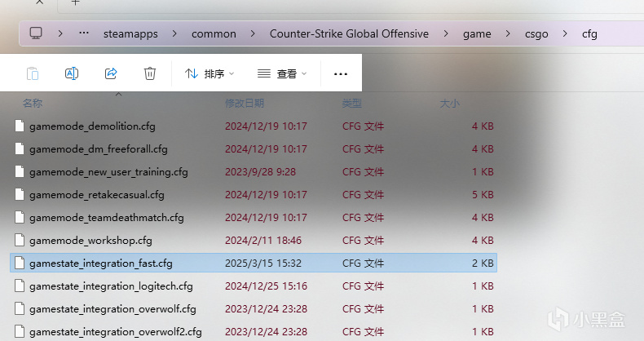Open the 排序 sort dropdown

(209, 73)
